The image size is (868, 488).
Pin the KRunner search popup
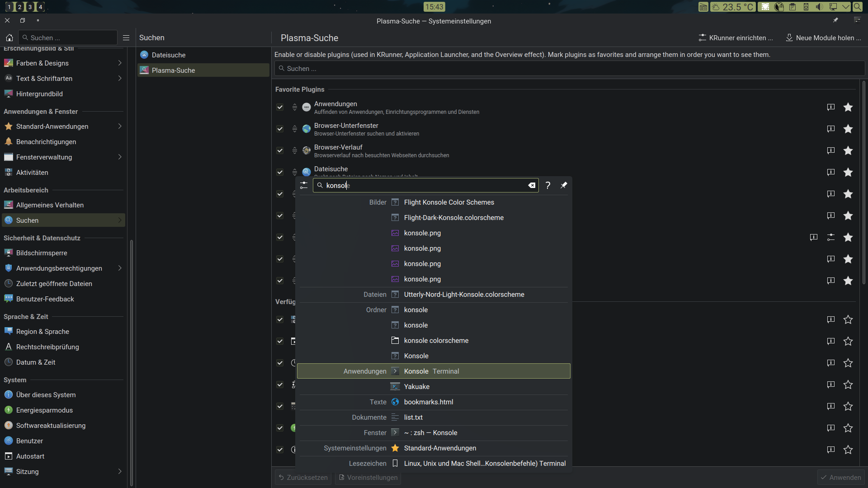click(x=564, y=185)
